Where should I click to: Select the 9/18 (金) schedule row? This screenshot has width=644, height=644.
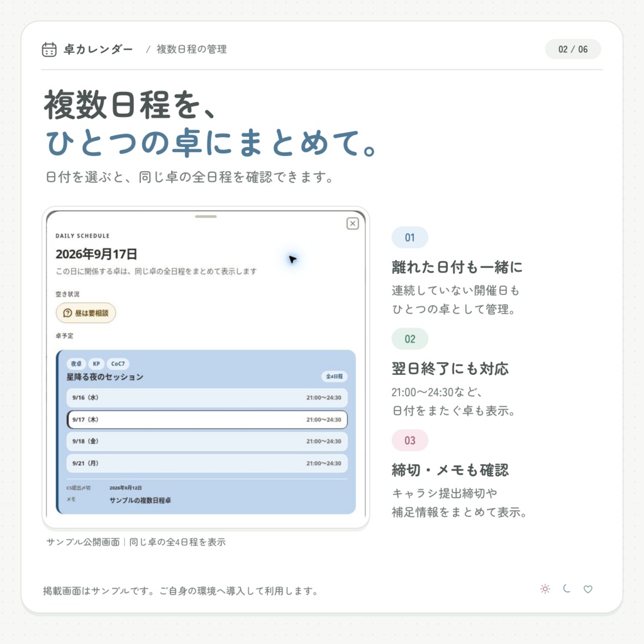coord(207,441)
